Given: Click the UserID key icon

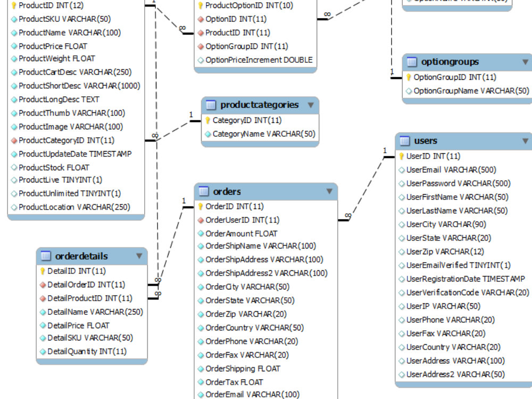Looking at the screenshot, I should pos(402,156).
